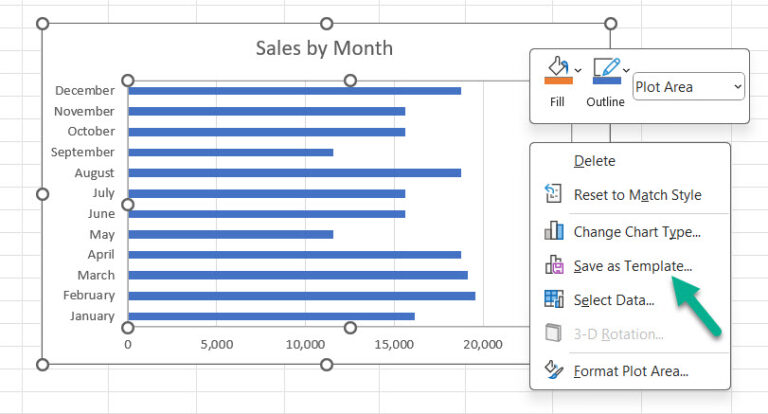The width and height of the screenshot is (768, 414).
Task: Click the blue outline color bar
Action: click(607, 81)
